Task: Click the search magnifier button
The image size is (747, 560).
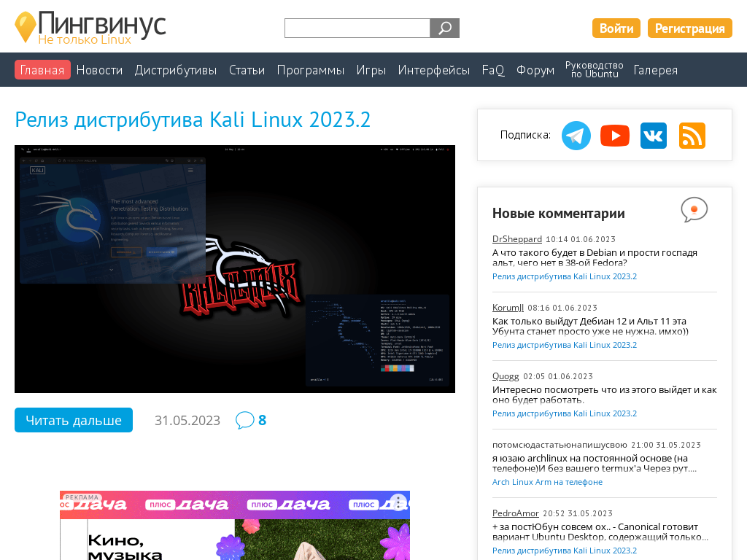Action: tap(444, 28)
